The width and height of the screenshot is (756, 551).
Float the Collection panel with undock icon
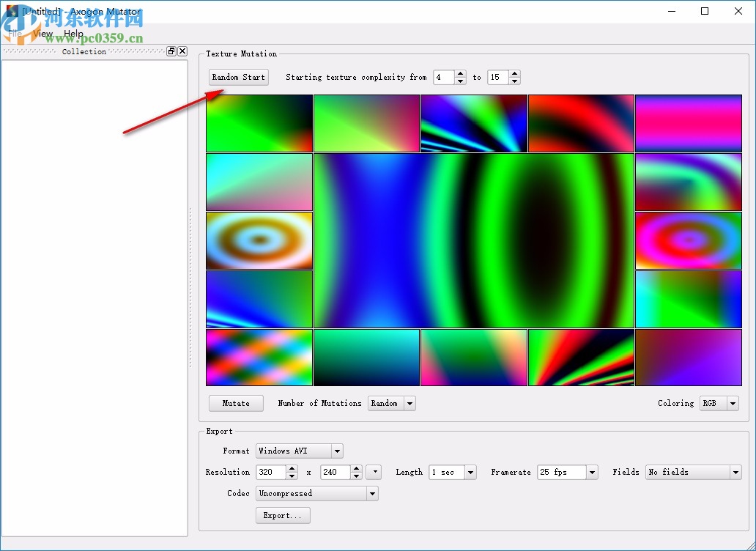tap(171, 51)
